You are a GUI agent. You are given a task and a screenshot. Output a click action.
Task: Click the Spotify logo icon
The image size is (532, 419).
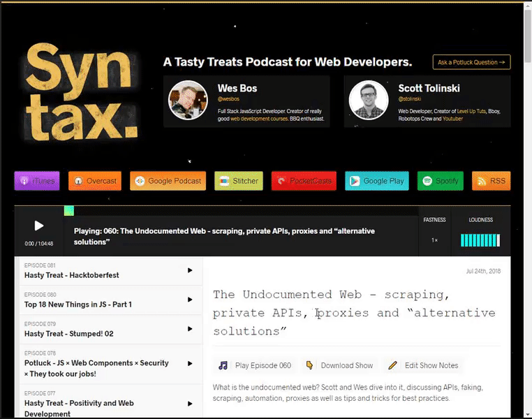(x=427, y=181)
